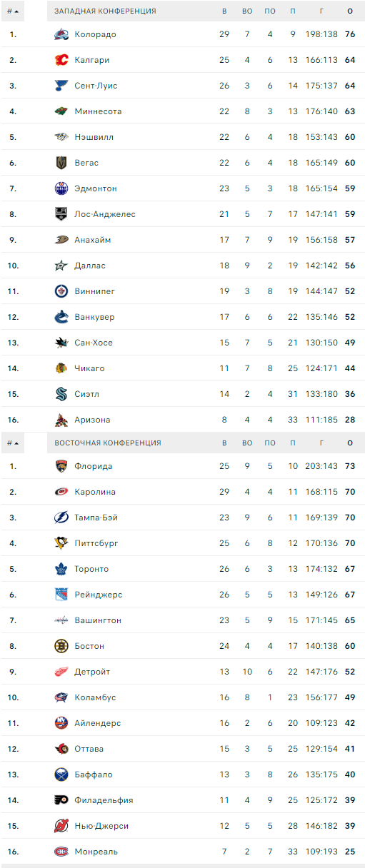Click Западная конференция header
This screenshot has height=868, width=365.
pyautogui.click(x=105, y=11)
